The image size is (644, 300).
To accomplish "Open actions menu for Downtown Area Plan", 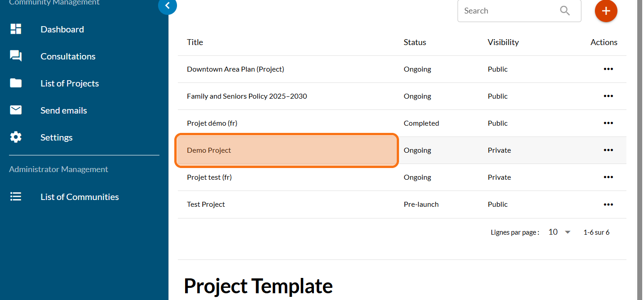I will (x=608, y=69).
